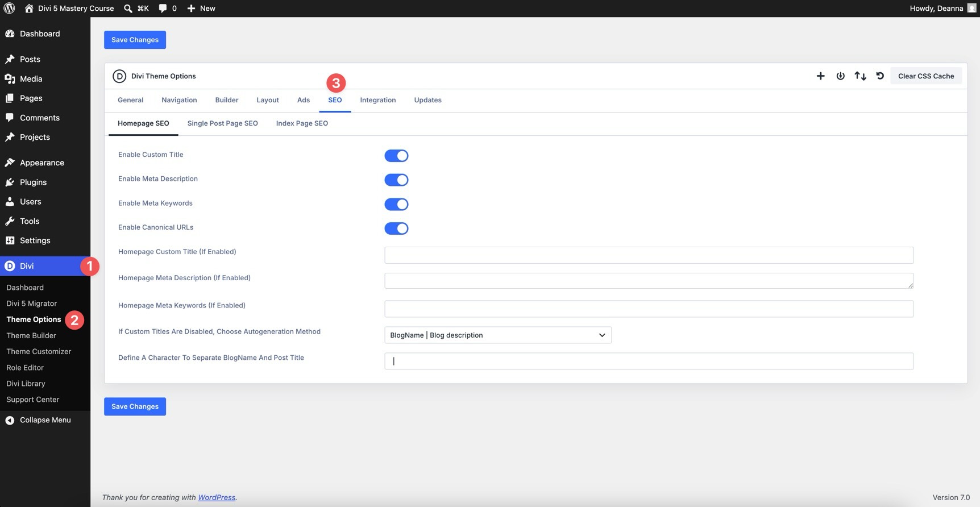Focus the BlogName separator character field
Viewport: 980px width, 507px height.
click(x=649, y=361)
